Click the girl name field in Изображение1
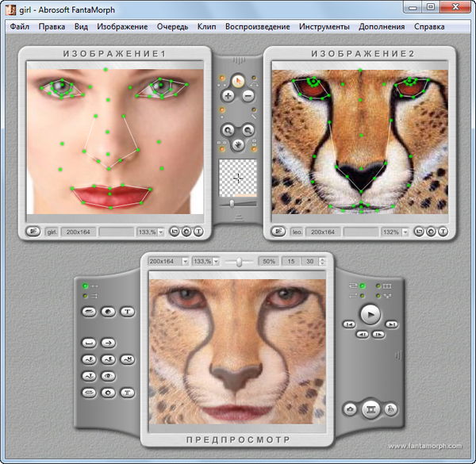 [52, 232]
